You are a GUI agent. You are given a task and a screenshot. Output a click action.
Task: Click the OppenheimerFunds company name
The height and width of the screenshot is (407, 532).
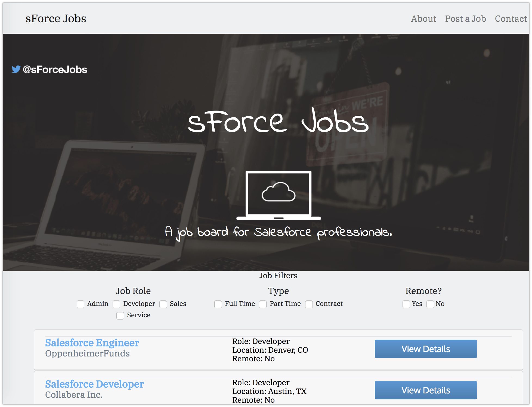[x=87, y=353]
